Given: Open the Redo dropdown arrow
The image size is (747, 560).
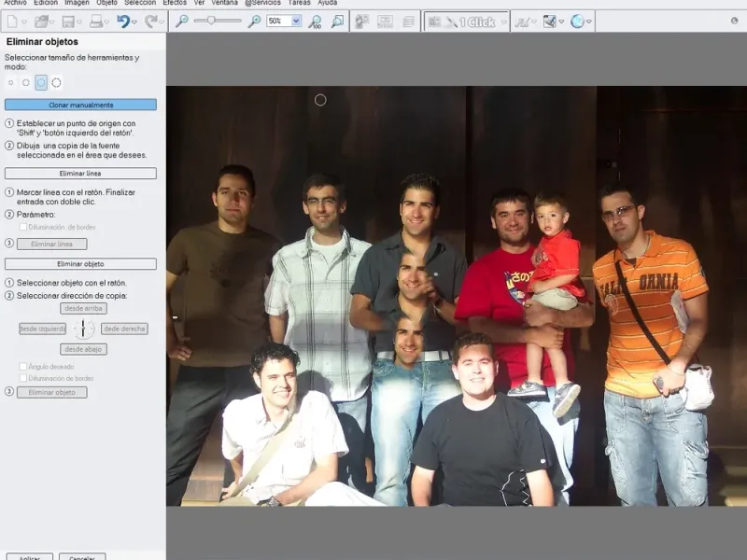Looking at the screenshot, I should point(162,22).
